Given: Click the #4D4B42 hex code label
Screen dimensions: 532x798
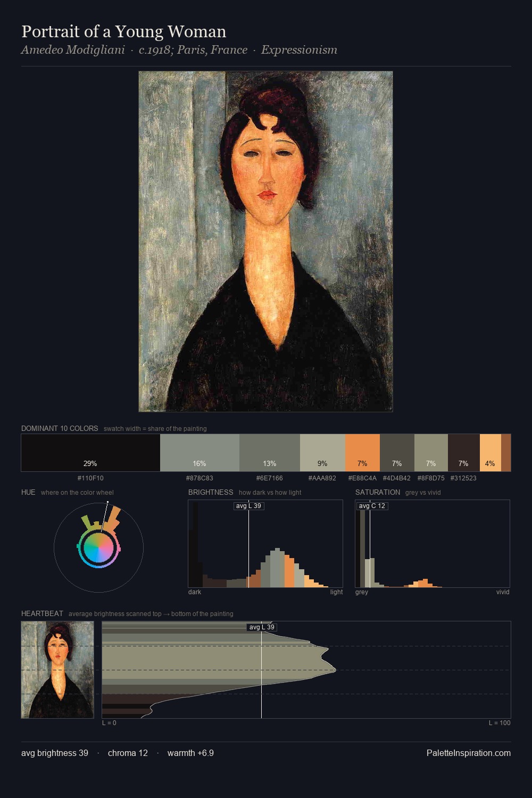Looking at the screenshot, I should tap(397, 478).
